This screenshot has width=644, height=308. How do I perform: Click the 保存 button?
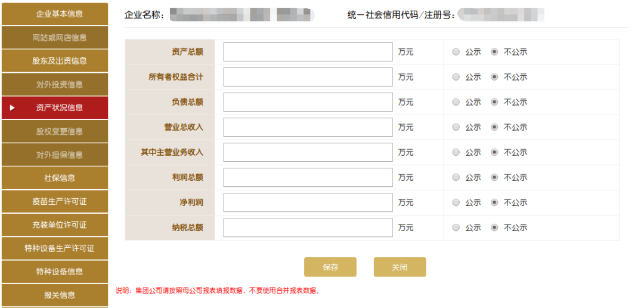click(x=330, y=267)
